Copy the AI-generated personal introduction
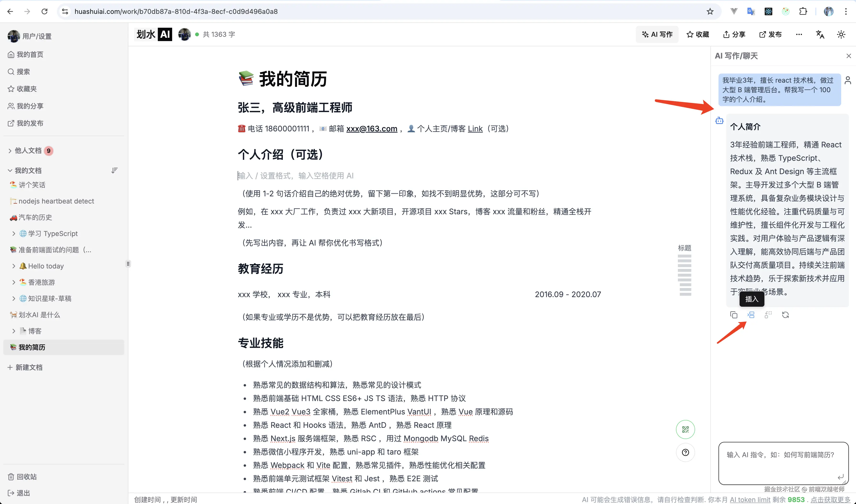856x504 pixels. pyautogui.click(x=734, y=315)
